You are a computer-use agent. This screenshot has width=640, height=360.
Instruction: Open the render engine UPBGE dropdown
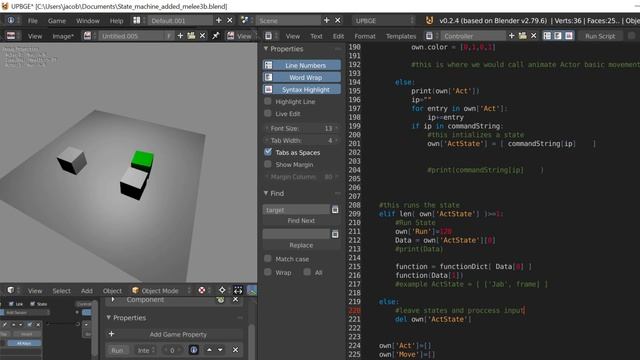point(384,20)
